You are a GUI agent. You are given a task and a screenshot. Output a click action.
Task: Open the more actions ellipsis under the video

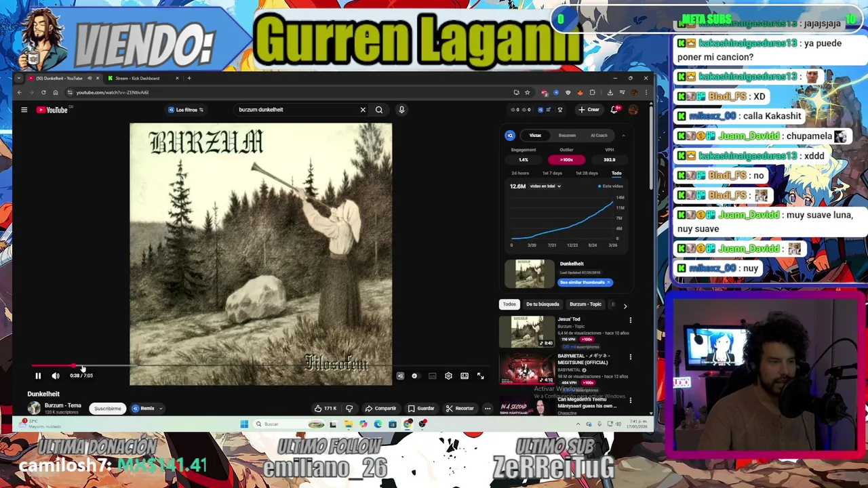(x=488, y=408)
